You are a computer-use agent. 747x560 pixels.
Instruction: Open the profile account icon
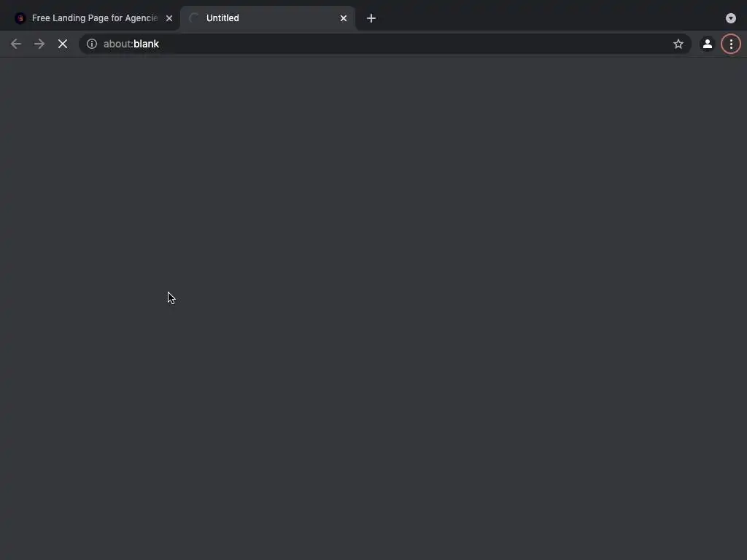(708, 44)
